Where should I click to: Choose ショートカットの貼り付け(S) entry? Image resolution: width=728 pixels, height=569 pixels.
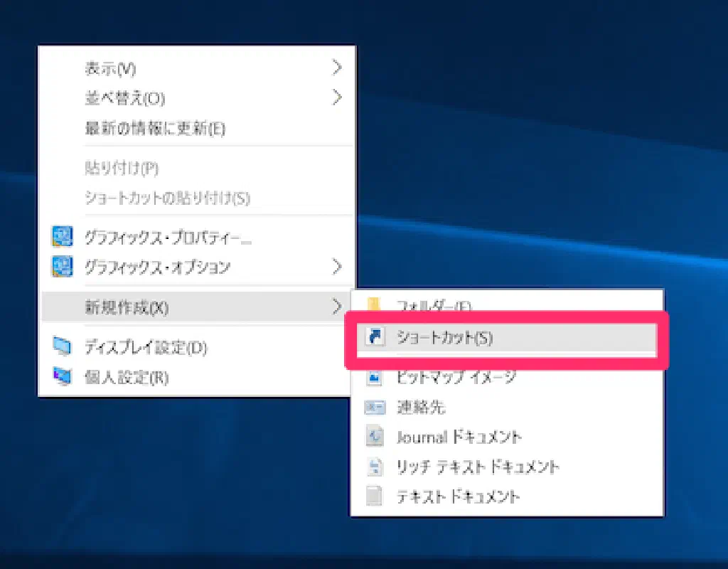167,198
